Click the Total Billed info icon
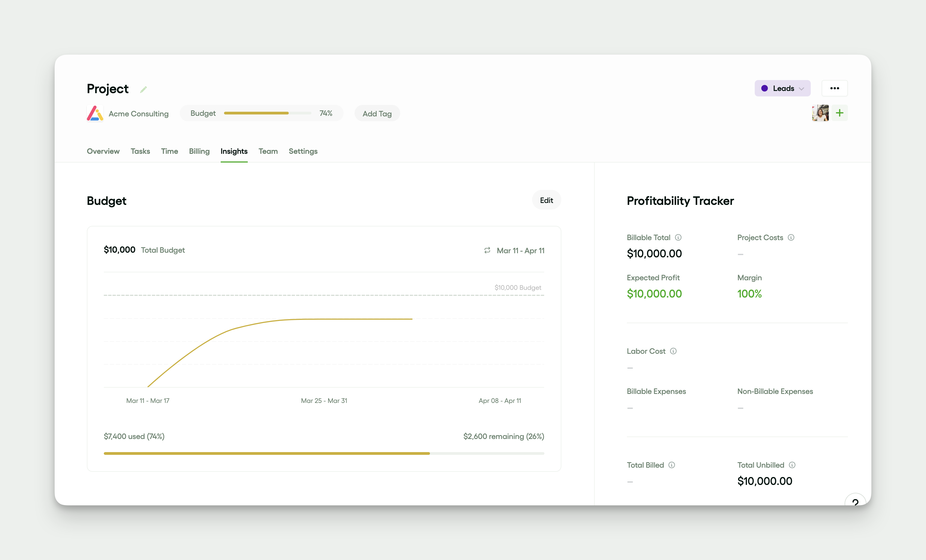 [672, 465]
